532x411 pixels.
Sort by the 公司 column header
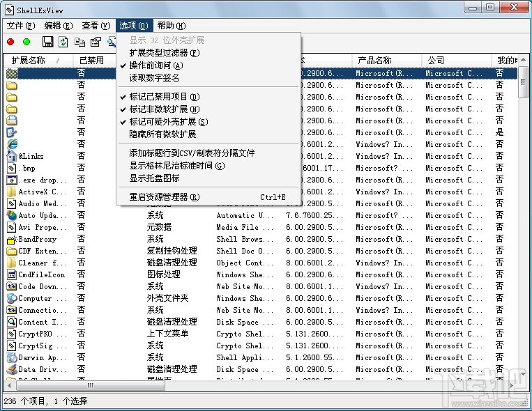pyautogui.click(x=457, y=61)
